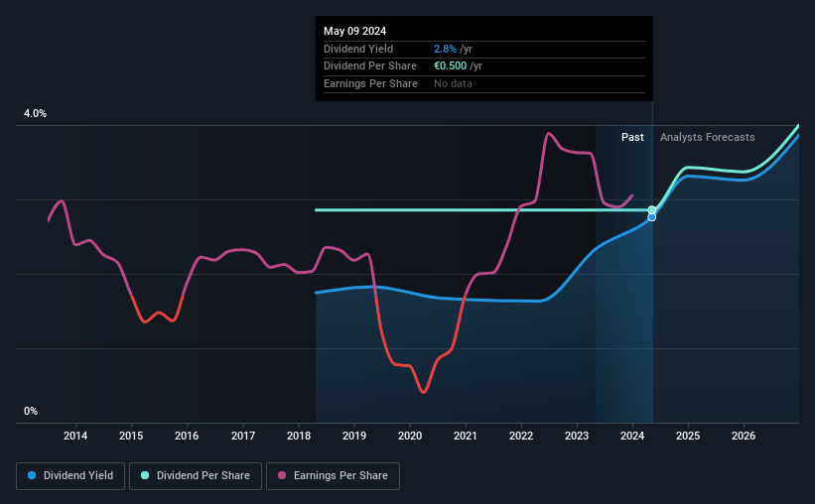Click the 2020 x-axis year label

pyautogui.click(x=410, y=436)
